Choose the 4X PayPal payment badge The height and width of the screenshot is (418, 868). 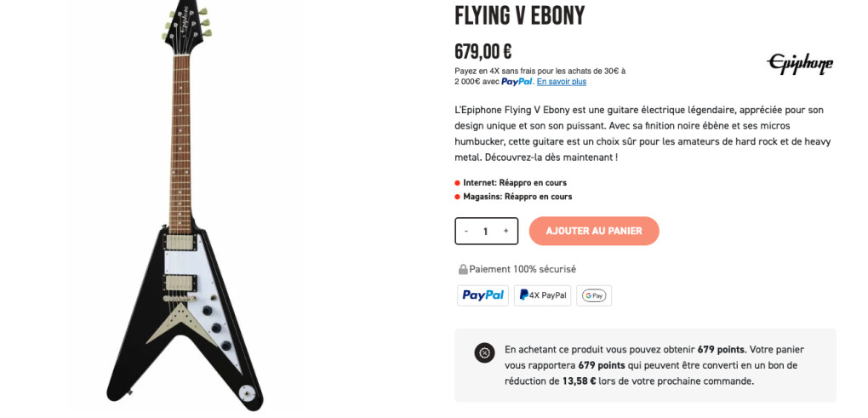[542, 295]
